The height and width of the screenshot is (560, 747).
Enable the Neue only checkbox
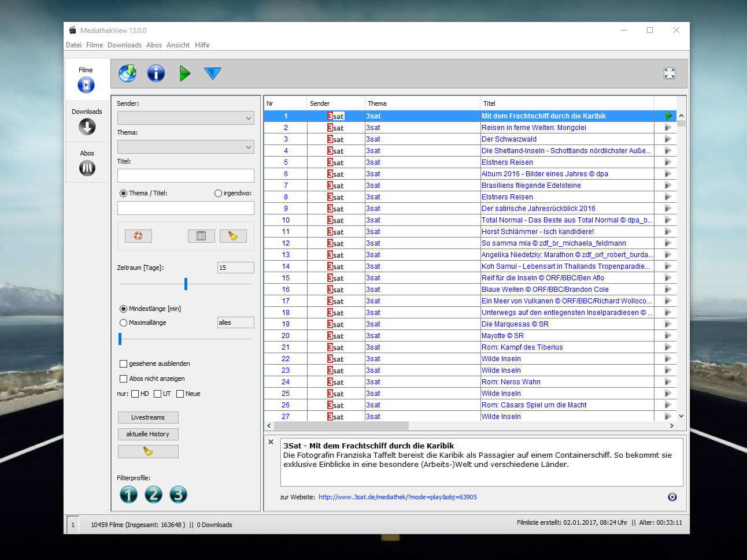pyautogui.click(x=180, y=394)
